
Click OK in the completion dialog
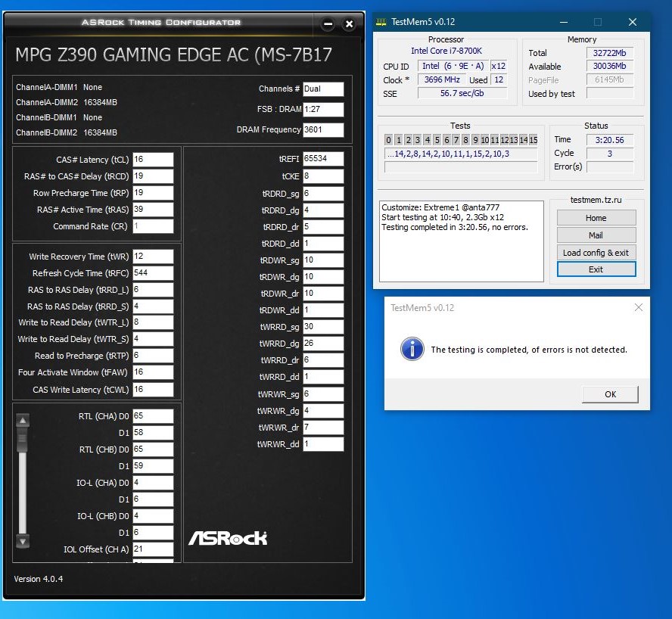tap(610, 394)
